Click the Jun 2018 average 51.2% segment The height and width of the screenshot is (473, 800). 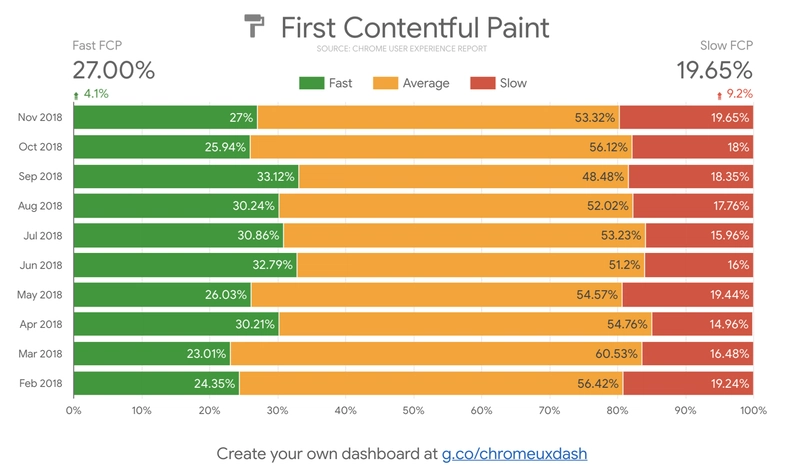pos(471,265)
